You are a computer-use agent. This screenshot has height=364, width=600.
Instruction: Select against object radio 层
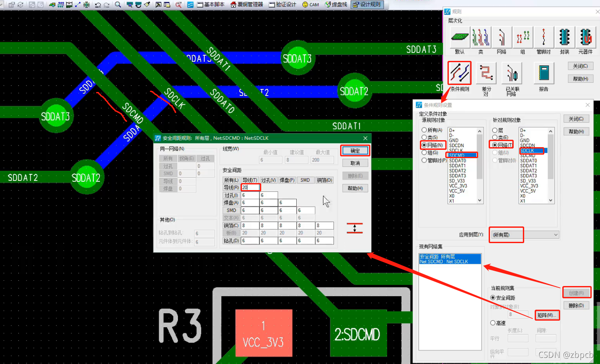497,130
